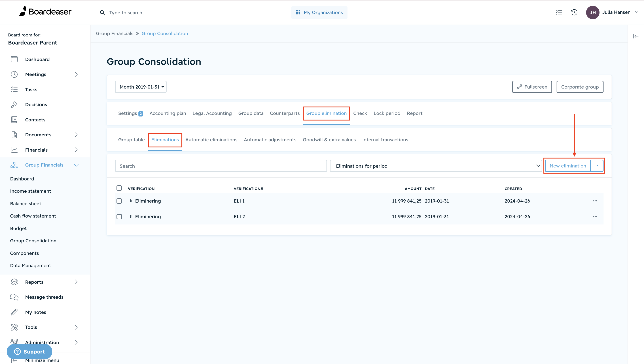Collapse the Group Financials section chevron
Viewport: 644px width, 364px height.
point(76,165)
